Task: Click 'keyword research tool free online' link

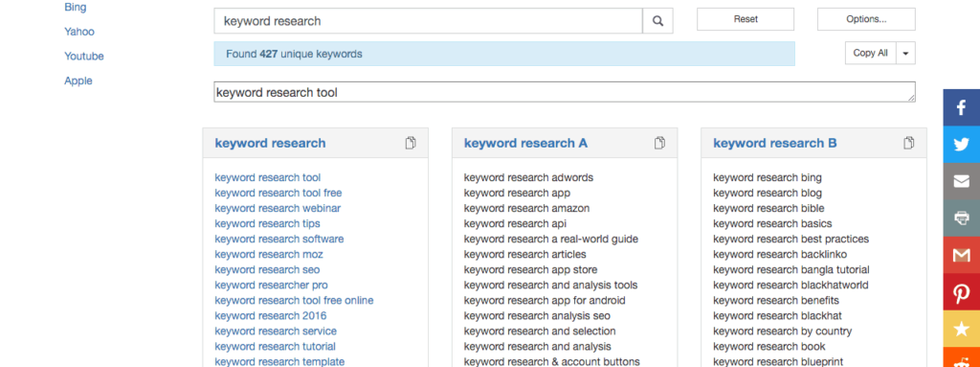Action: [x=295, y=300]
